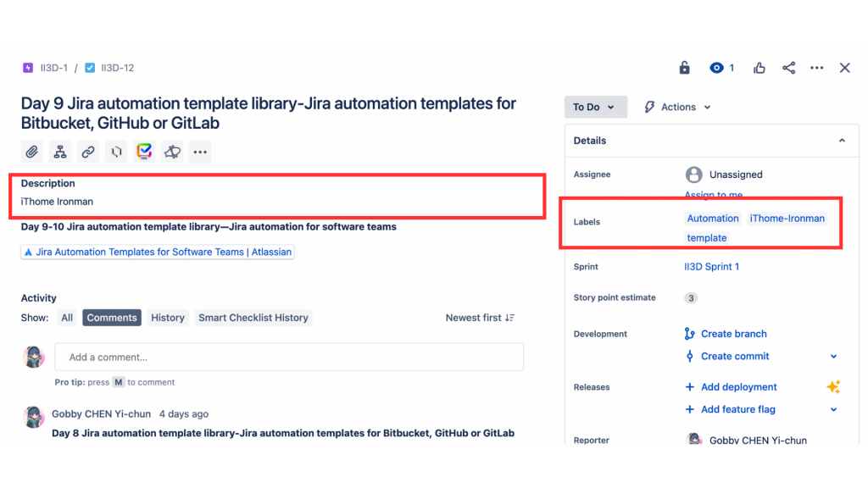The width and height of the screenshot is (868, 488).
Task: Click the purple epic II3D-1 icon
Action: click(28, 68)
